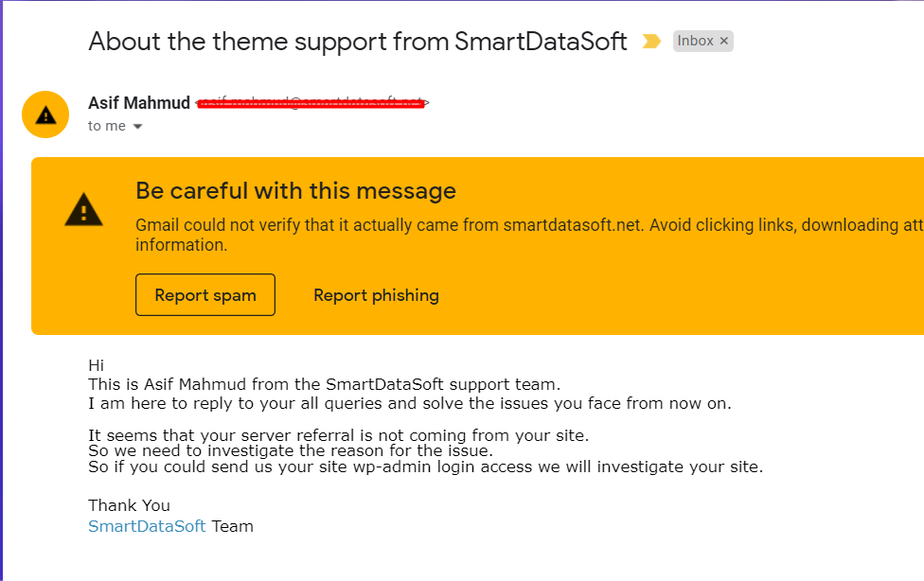Image resolution: width=924 pixels, height=581 pixels.
Task: Click the "Thank You" closing line
Action: click(129, 505)
